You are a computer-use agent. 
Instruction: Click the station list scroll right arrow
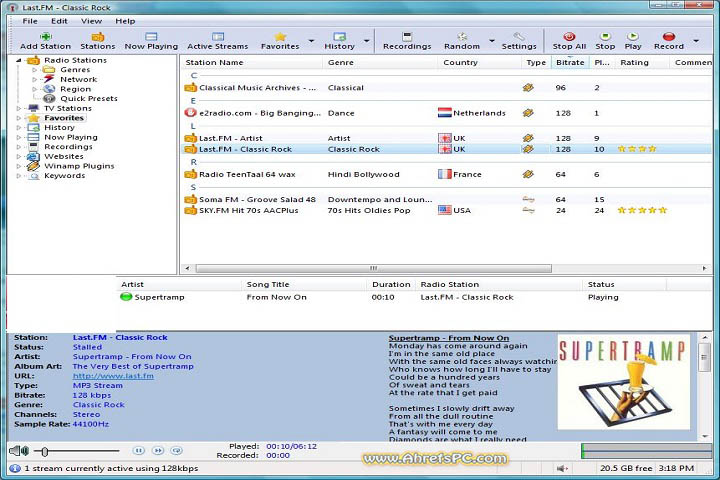[704, 268]
